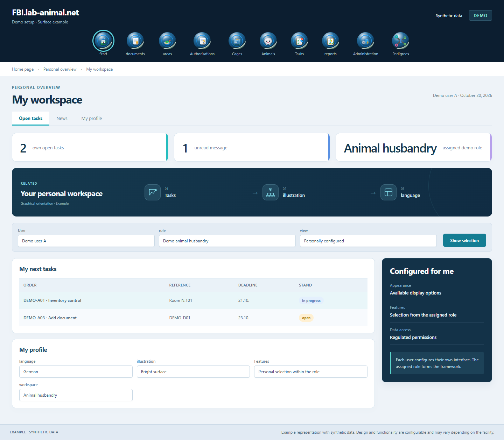Go to Home page breadcrumb link
The height and width of the screenshot is (440, 504).
pyautogui.click(x=23, y=69)
